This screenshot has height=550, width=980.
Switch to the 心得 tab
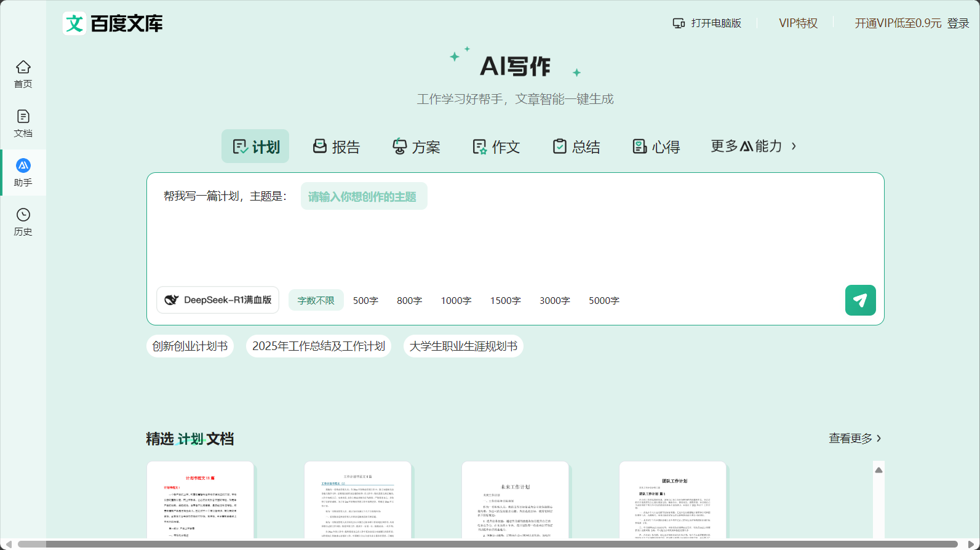pos(656,146)
